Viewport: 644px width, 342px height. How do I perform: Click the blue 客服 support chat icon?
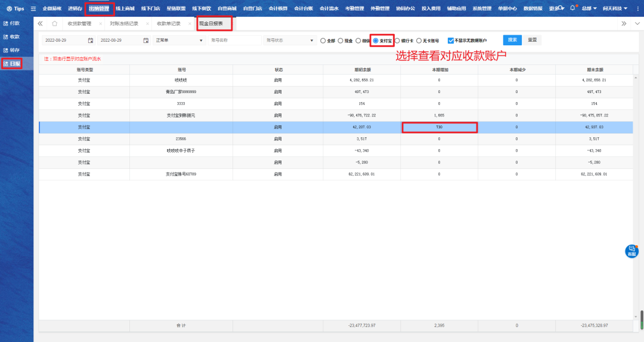tap(631, 251)
